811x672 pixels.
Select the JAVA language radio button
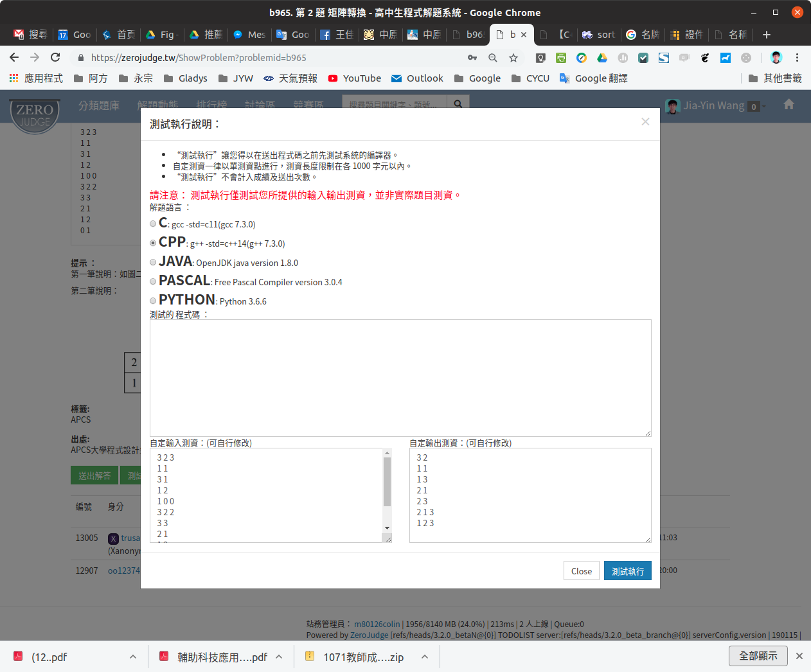click(x=153, y=262)
